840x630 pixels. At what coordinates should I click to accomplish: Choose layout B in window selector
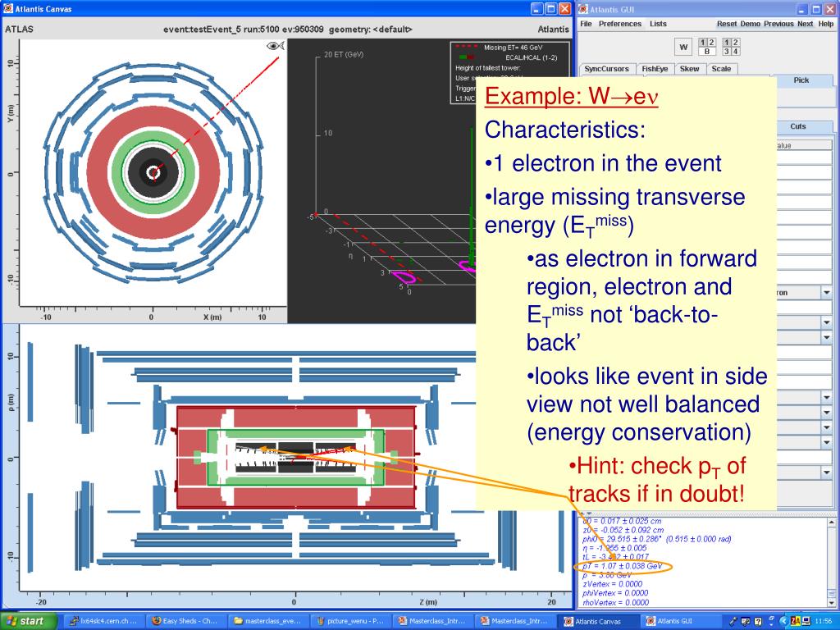(x=707, y=52)
